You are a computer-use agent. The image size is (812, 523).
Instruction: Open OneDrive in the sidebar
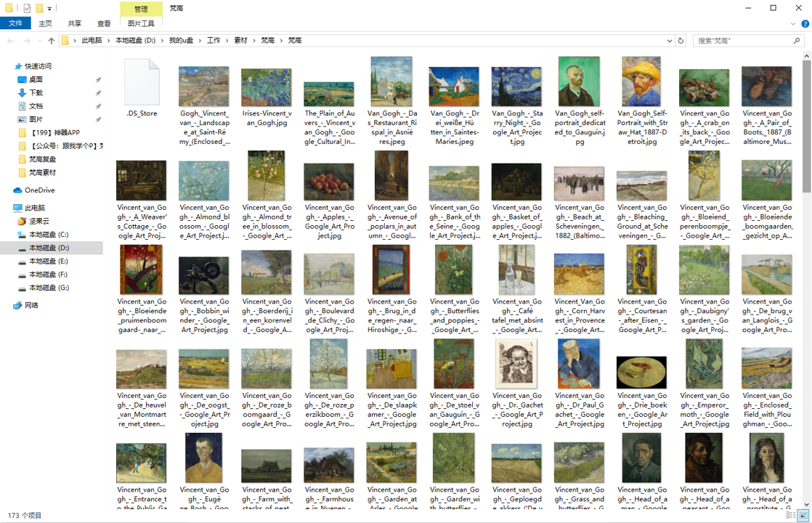[34, 190]
